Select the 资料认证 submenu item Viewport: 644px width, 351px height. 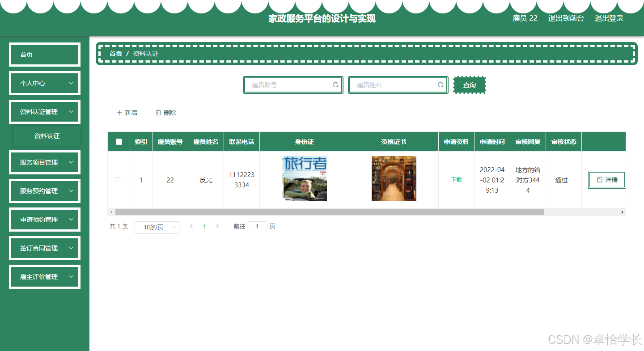coord(47,136)
